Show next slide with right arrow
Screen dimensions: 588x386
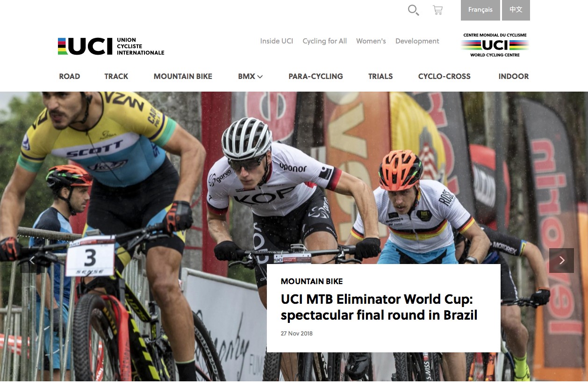pos(561,260)
